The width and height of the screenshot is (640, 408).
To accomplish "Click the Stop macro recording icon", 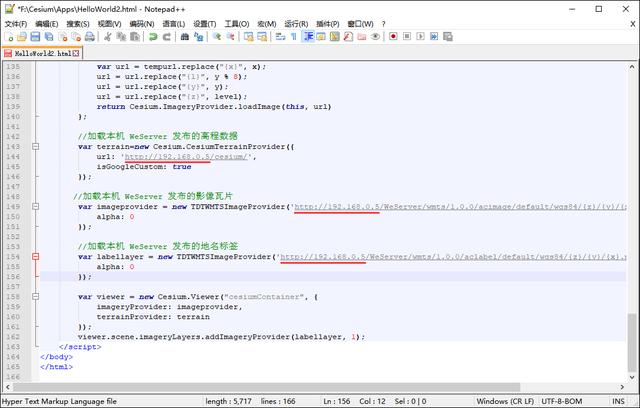I will coord(407,37).
